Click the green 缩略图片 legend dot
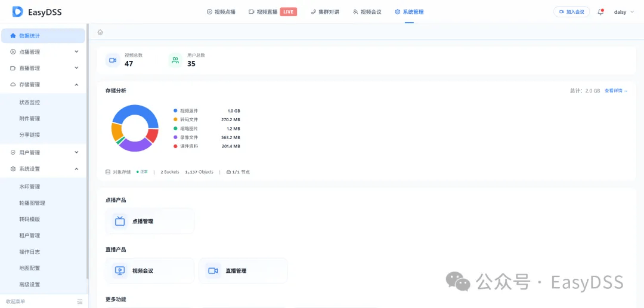The image size is (644, 308). (x=175, y=128)
